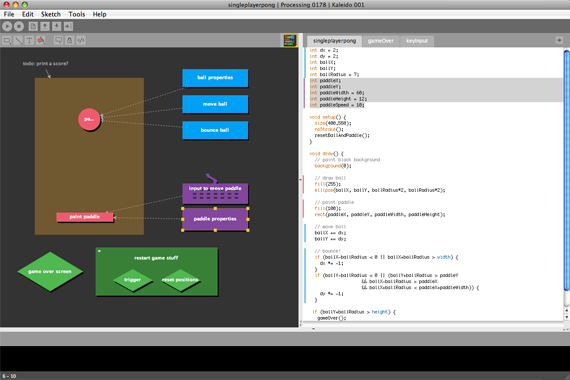Click the Save sketch down-arrow icon

coord(56,26)
